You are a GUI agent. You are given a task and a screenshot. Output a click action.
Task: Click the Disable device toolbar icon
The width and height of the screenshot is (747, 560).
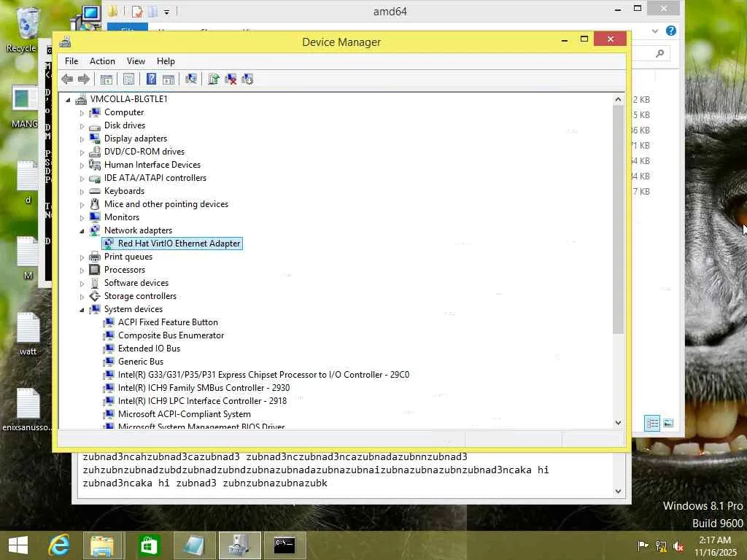point(247,79)
